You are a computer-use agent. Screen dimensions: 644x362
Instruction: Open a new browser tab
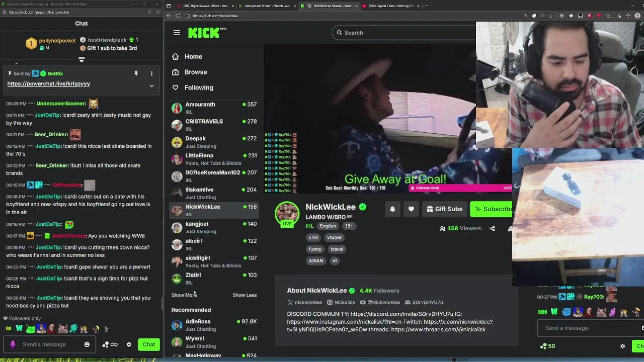point(427,6)
